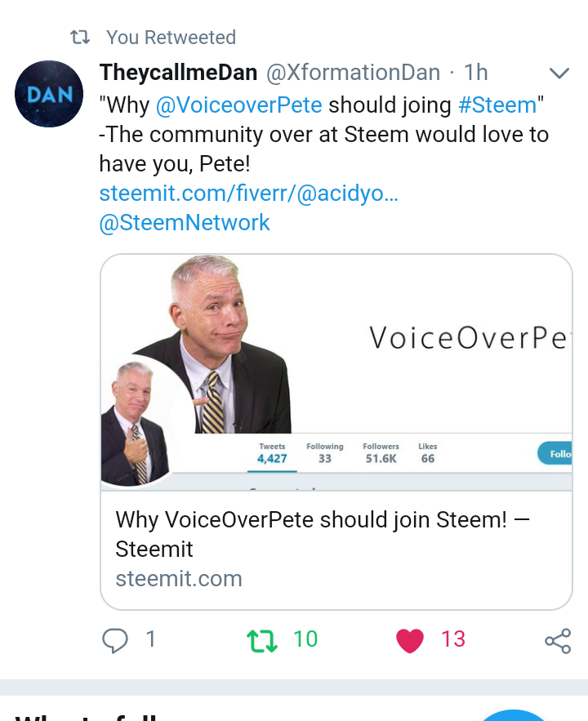Open card title Why VoiceOverPete should join Steem

[x=323, y=534]
